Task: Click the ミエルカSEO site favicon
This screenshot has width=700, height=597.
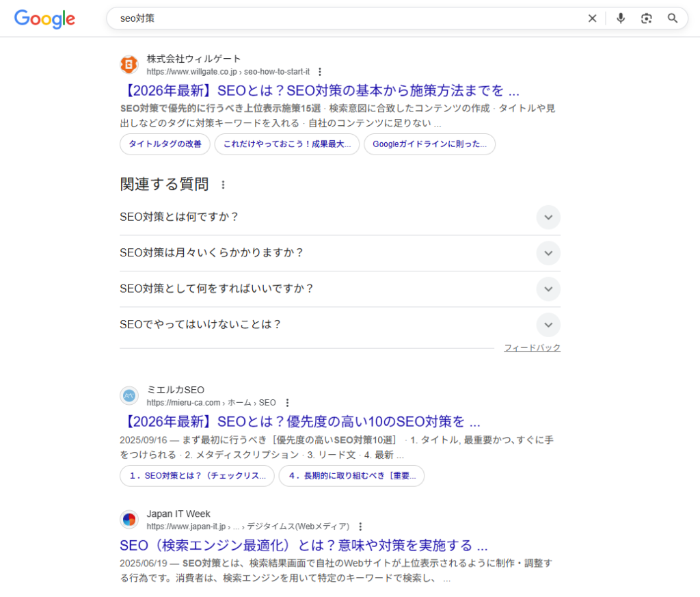Action: tap(129, 396)
